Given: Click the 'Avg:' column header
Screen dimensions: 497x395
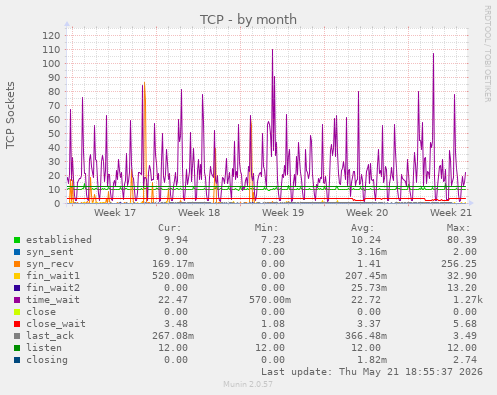Looking at the screenshot, I should (363, 228).
